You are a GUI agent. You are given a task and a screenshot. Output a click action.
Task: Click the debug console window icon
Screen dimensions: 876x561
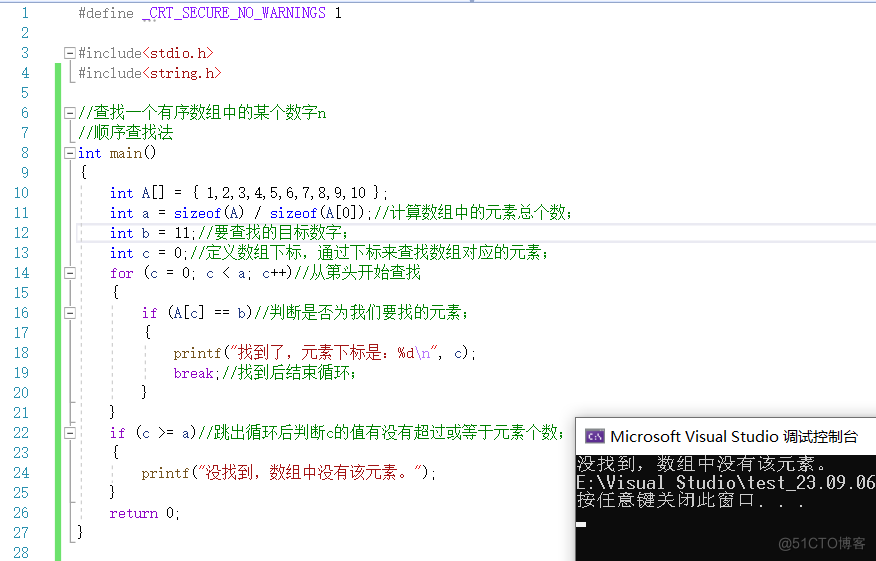point(594,436)
